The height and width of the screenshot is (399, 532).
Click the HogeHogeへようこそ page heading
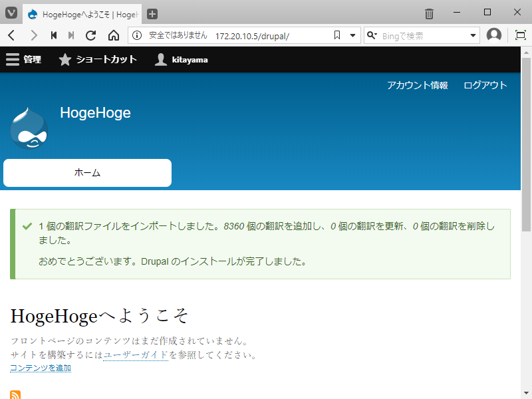pyautogui.click(x=99, y=316)
